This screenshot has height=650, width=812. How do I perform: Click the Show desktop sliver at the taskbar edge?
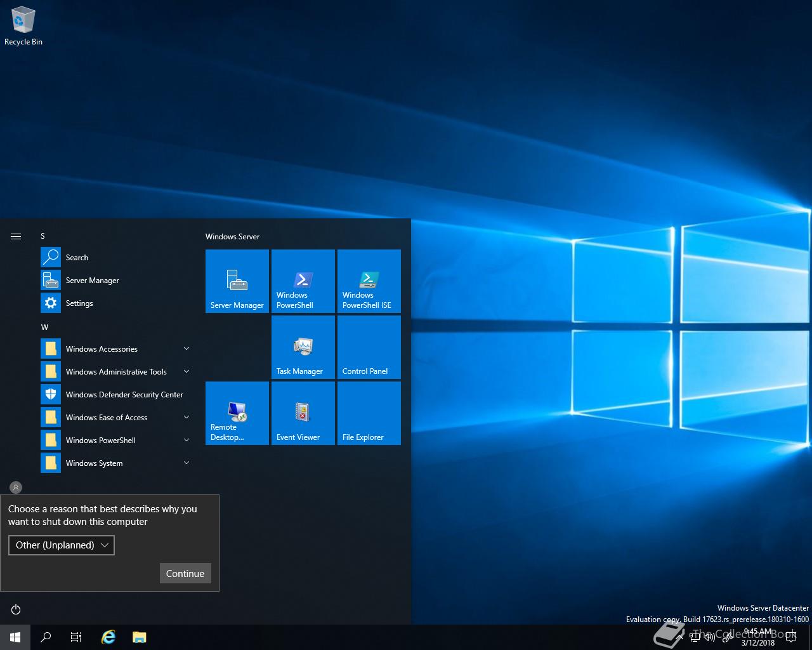(x=810, y=637)
